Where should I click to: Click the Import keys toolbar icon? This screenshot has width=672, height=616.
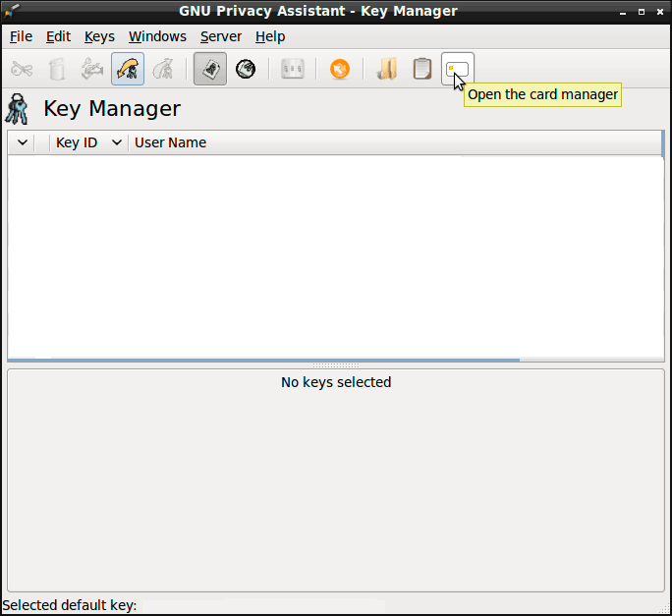pyautogui.click(x=128, y=69)
